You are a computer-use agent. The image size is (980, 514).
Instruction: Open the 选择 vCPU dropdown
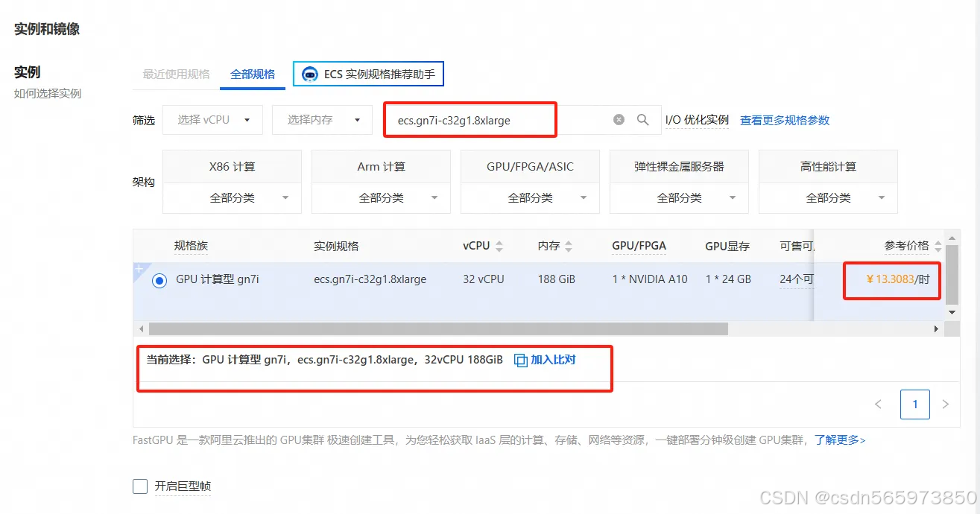[212, 118]
